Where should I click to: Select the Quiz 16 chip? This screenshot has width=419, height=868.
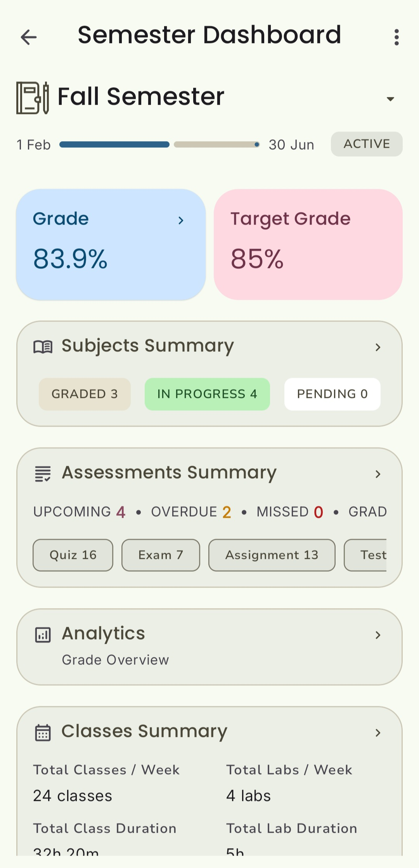pos(73,555)
